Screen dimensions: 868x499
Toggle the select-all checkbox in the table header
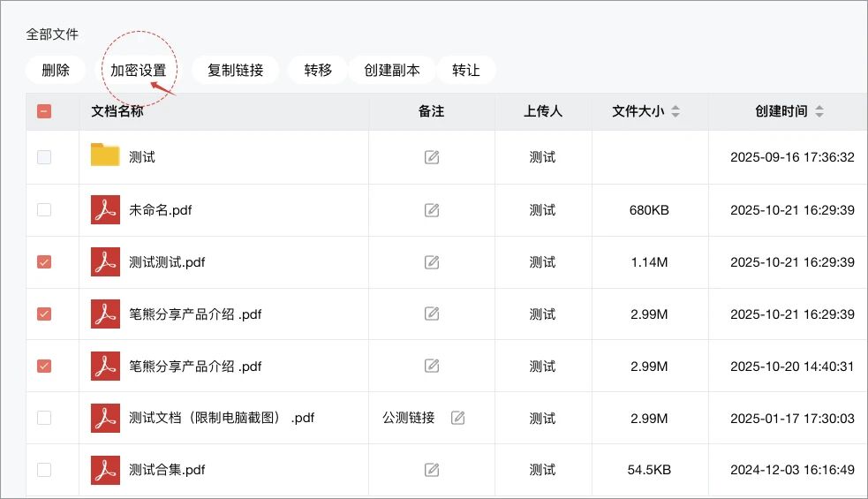(44, 111)
